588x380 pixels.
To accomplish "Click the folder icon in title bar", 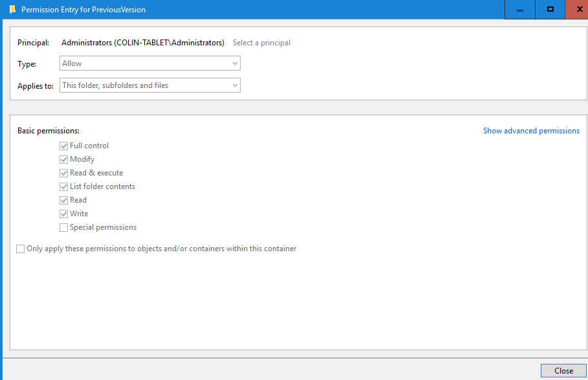I will pyautogui.click(x=12, y=10).
